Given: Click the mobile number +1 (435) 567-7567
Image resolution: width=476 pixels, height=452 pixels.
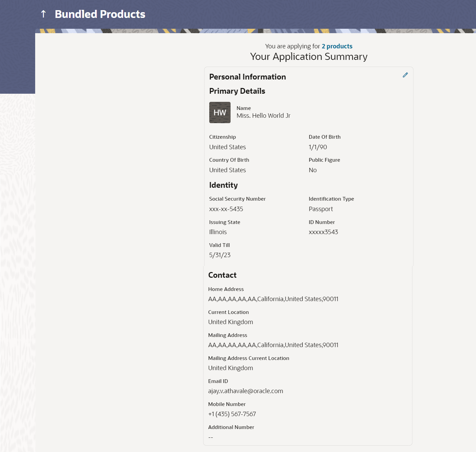Looking at the screenshot, I should [x=232, y=414].
